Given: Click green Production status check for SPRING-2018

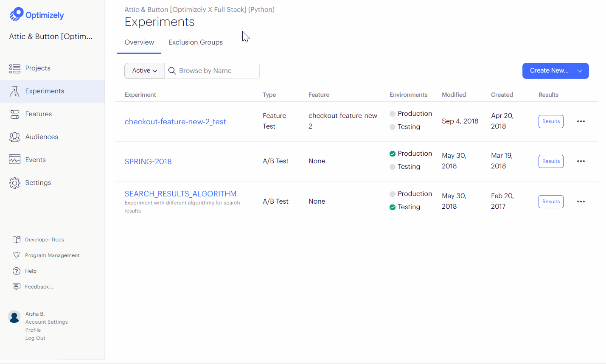Looking at the screenshot, I should point(393,154).
